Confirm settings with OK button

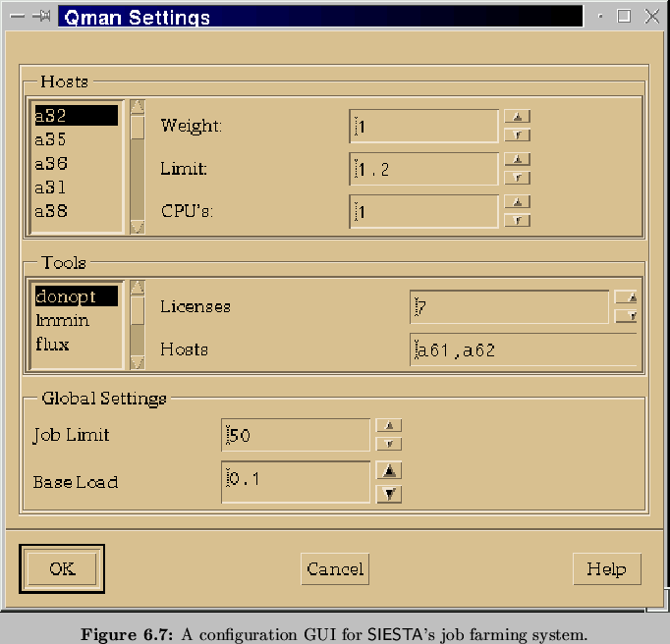coord(62,568)
